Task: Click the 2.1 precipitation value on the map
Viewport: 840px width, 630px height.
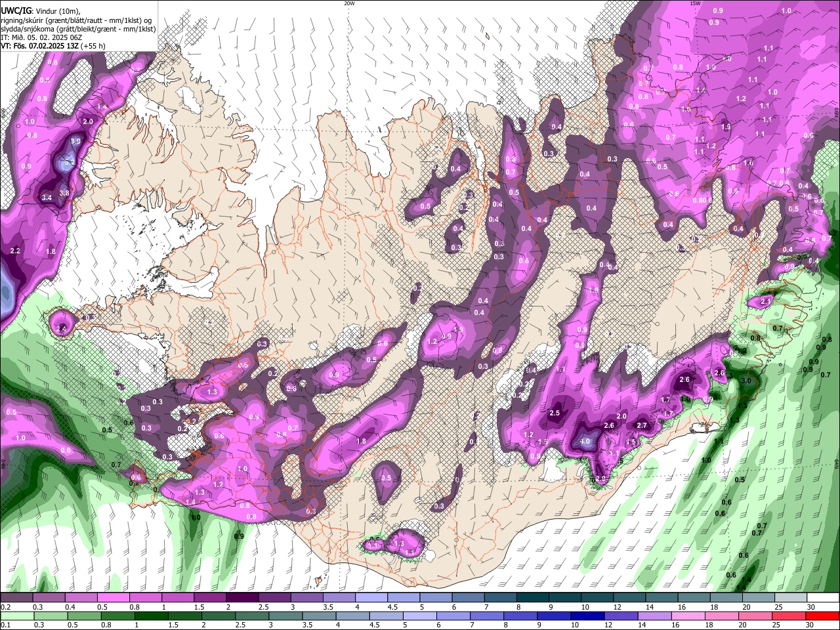Action: coord(766,301)
